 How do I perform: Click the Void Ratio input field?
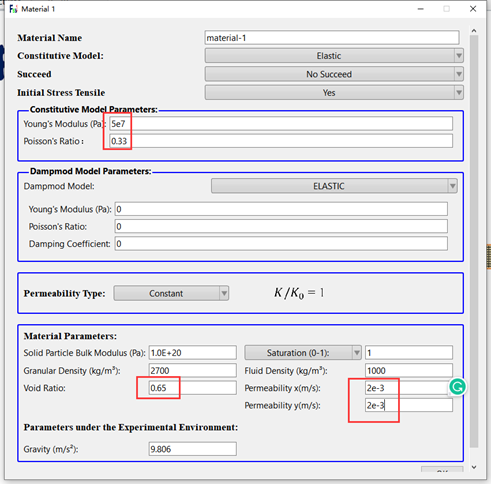pyautogui.click(x=193, y=388)
